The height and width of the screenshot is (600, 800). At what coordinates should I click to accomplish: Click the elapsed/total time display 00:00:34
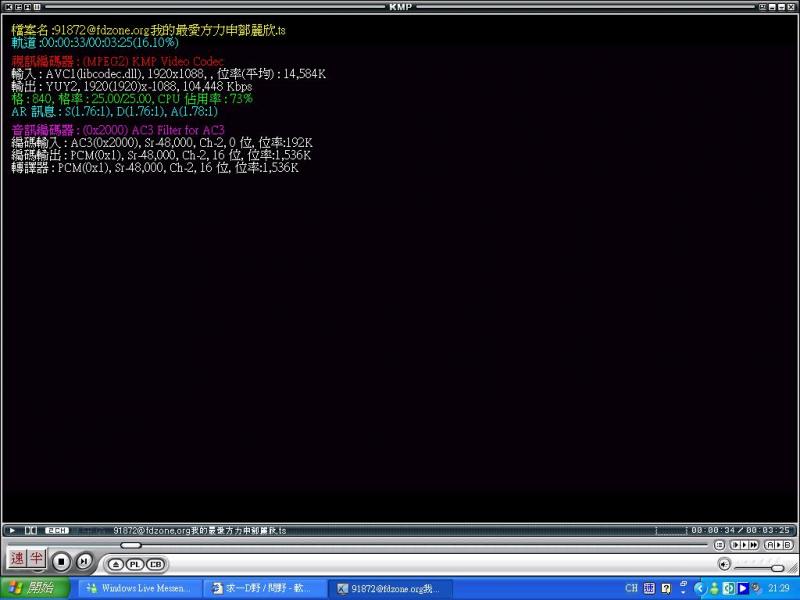click(740, 531)
